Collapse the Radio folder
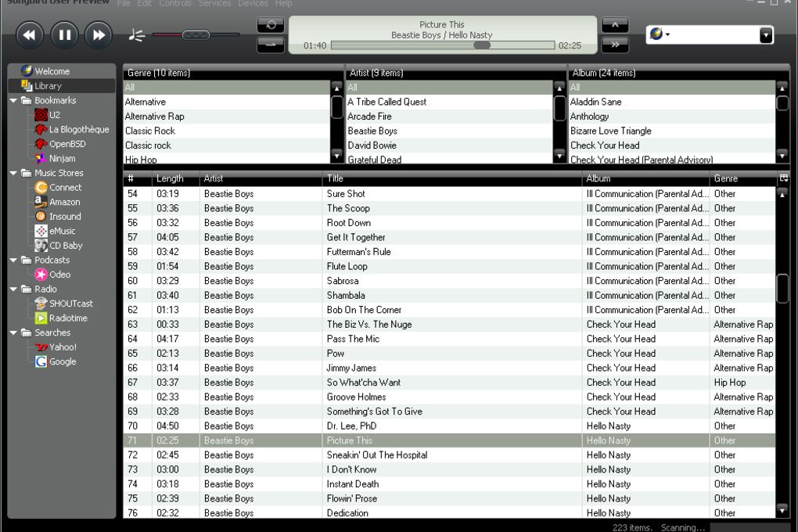Screen dimensions: 798x532 pos(13,289)
